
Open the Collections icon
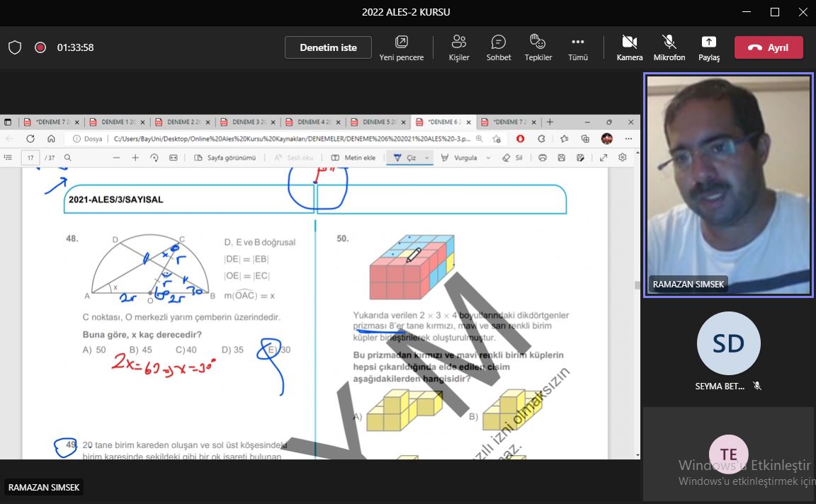tap(586, 139)
